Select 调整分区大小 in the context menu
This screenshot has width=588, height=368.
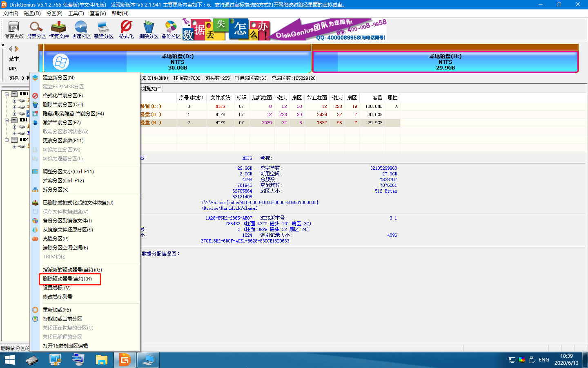point(68,172)
